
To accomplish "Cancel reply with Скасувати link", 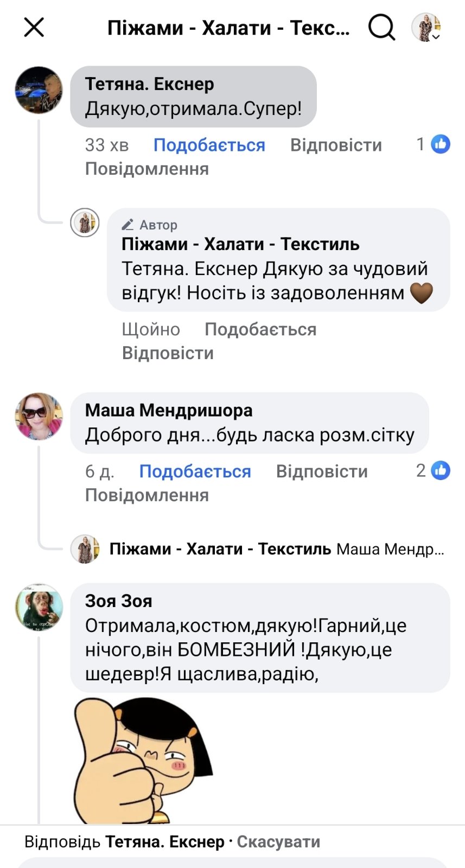I will tap(278, 841).
